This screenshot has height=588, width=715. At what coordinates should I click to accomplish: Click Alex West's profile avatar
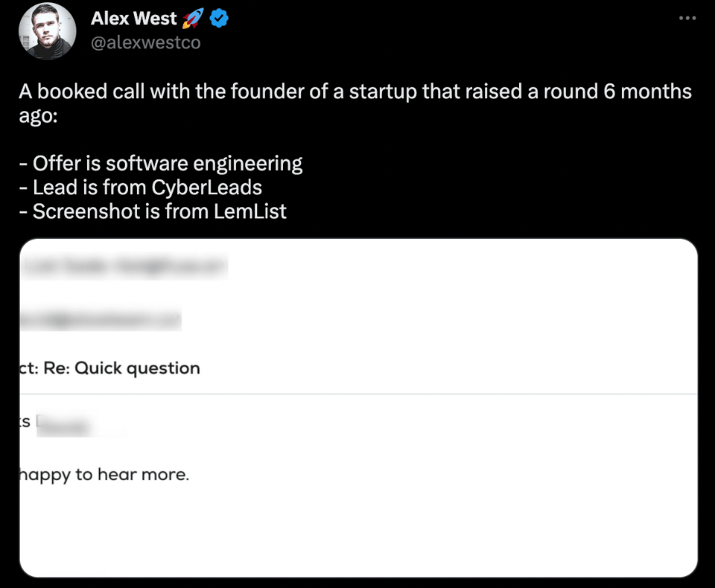click(x=47, y=31)
